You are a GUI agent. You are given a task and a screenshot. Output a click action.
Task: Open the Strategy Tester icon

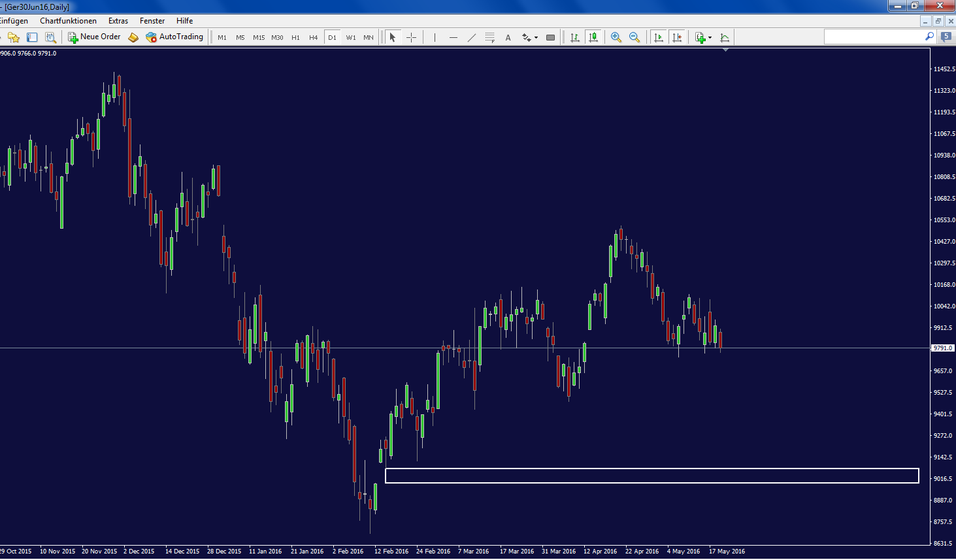[50, 37]
